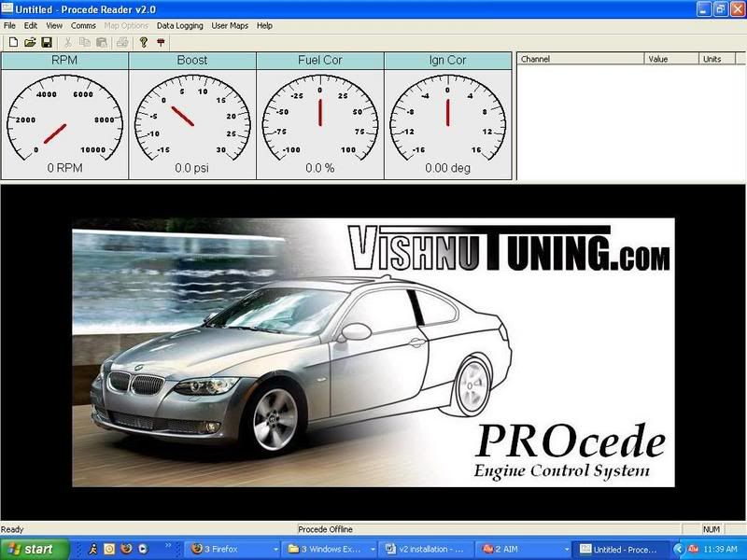Click the greyed-out Cut scissors icon
Image resolution: width=747 pixels, height=560 pixels.
point(67,42)
